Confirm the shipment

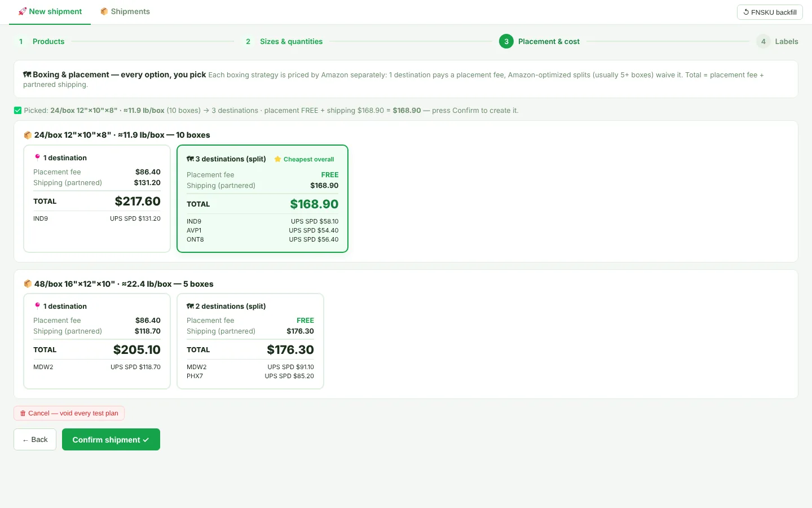111,440
